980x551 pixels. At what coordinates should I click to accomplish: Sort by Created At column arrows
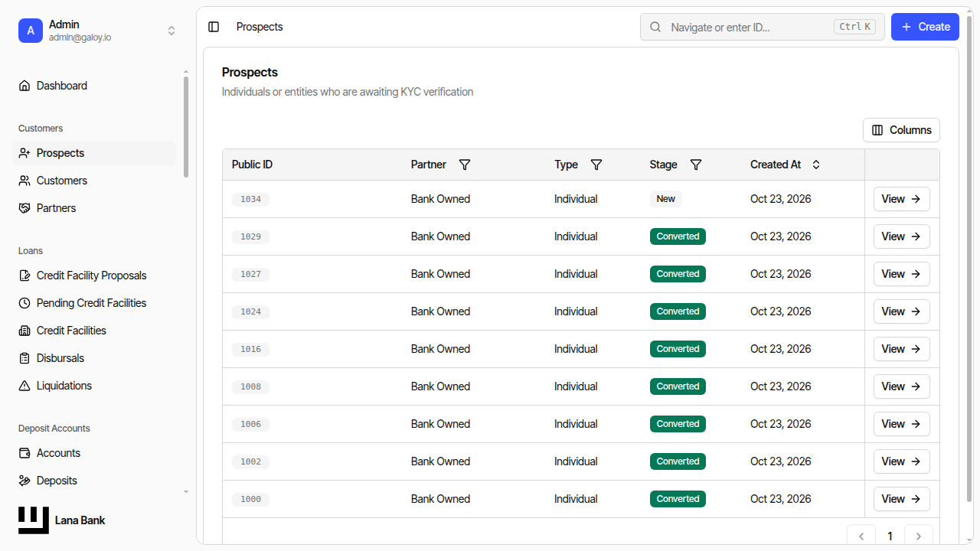[816, 165]
